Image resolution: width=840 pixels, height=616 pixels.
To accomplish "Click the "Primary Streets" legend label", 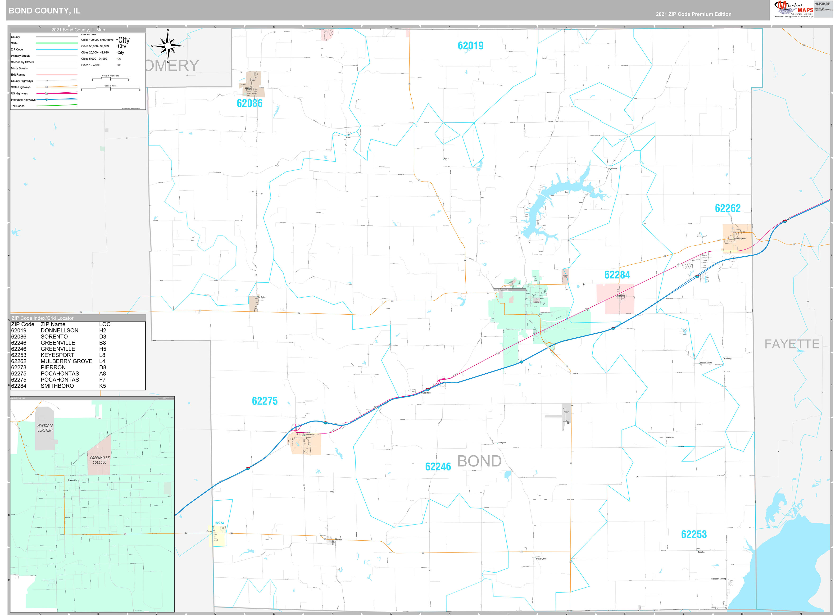I will pyautogui.click(x=21, y=56).
